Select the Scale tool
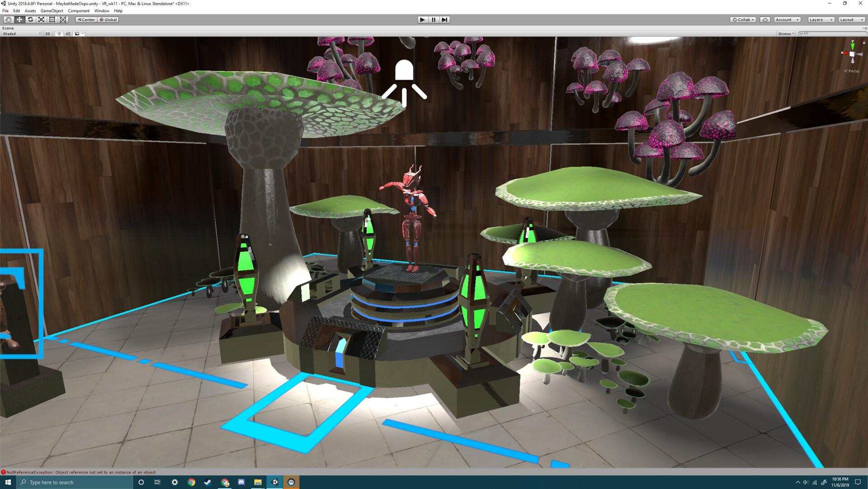This screenshot has height=489, width=868. click(41, 19)
